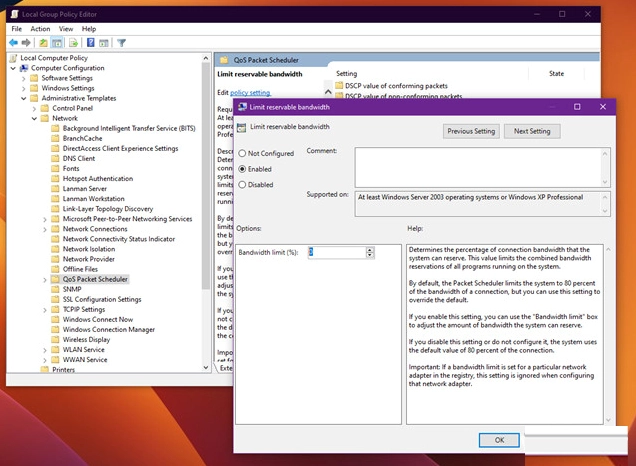Viewport: 636px width, 466px height.
Task: Click the Local Group Policy Editor title icon
Action: tap(15, 14)
